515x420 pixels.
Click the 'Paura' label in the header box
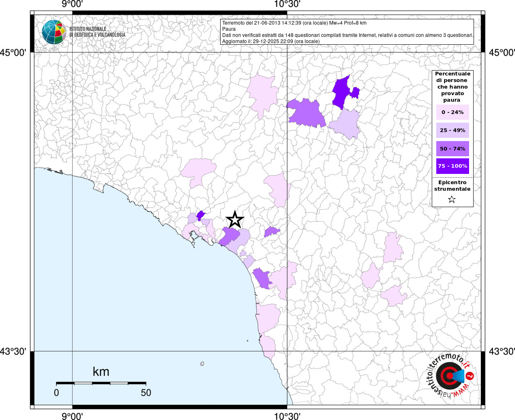[x=229, y=29]
